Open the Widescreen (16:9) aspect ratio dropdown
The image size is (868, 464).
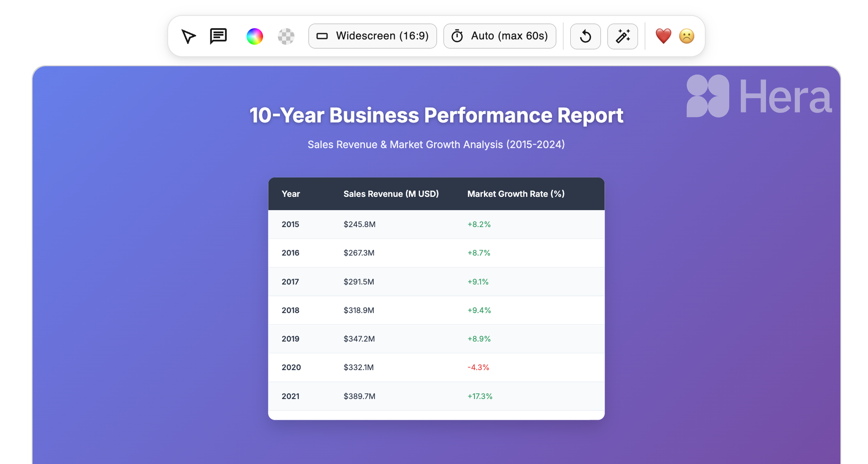(x=372, y=36)
